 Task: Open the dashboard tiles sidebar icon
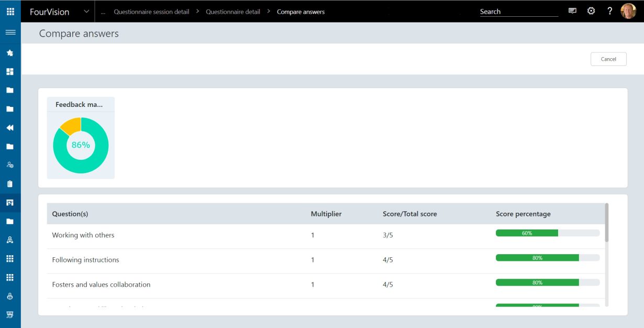(10, 72)
